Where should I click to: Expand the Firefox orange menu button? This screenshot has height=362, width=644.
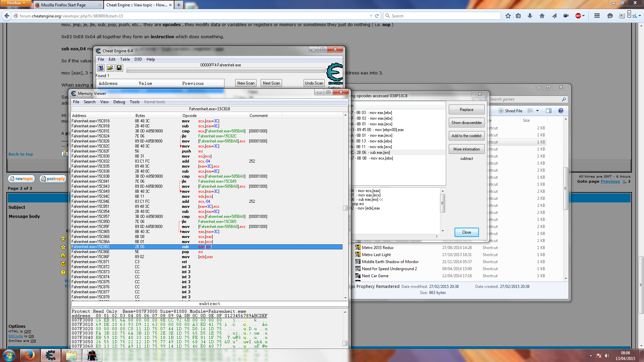(16, 3)
